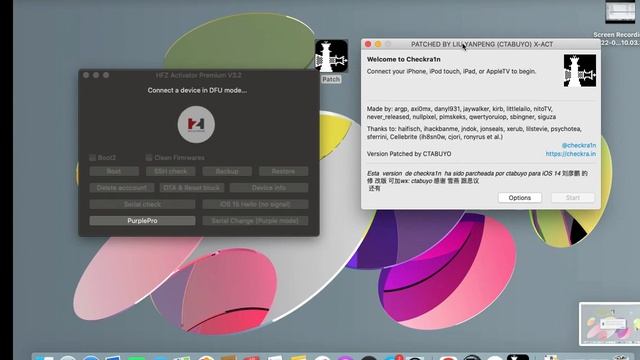Minimize the Checkra1n window with yellow button
Image resolution: width=640 pixels, height=360 pixels.
378,44
